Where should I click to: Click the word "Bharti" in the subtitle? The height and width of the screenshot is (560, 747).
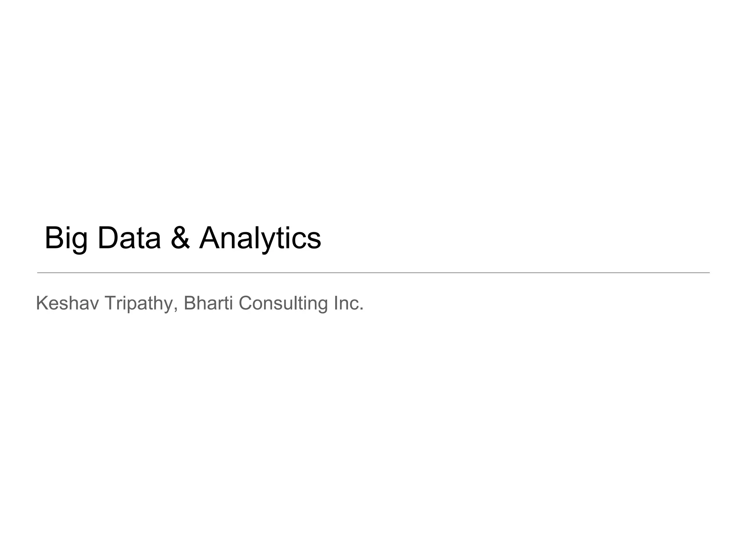click(x=208, y=303)
